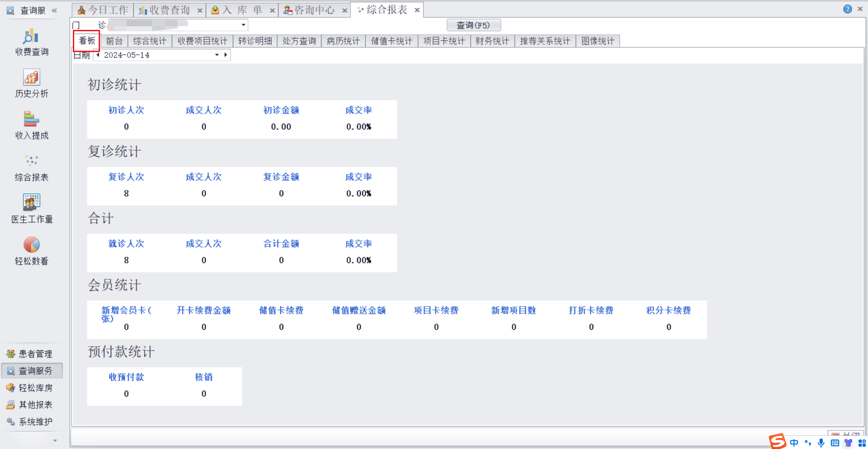Select the 财务统计 sub-tab
The width and height of the screenshot is (868, 449).
492,41
